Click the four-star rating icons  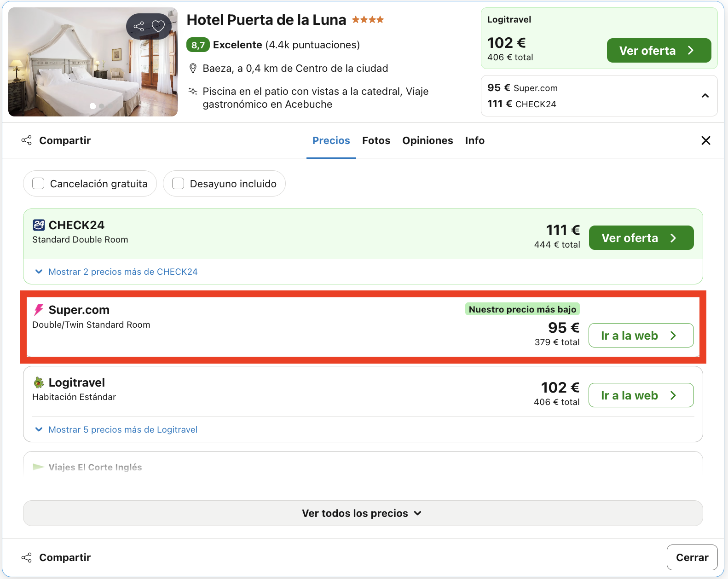point(368,20)
